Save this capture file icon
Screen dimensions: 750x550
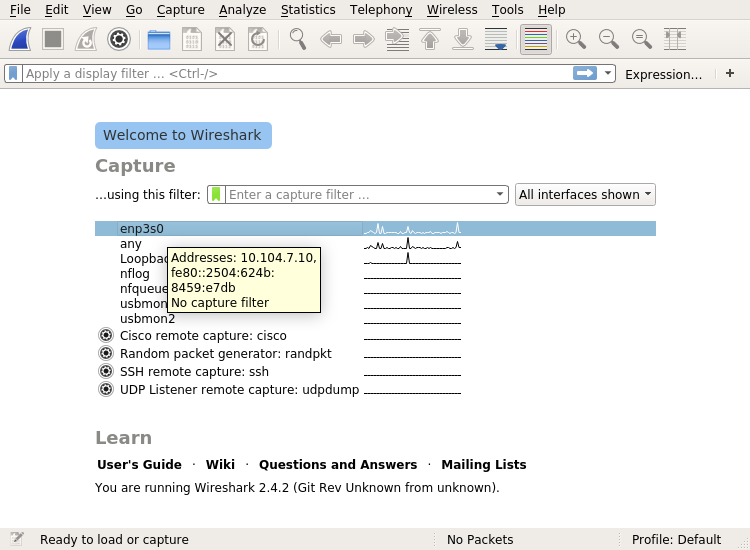(x=192, y=39)
